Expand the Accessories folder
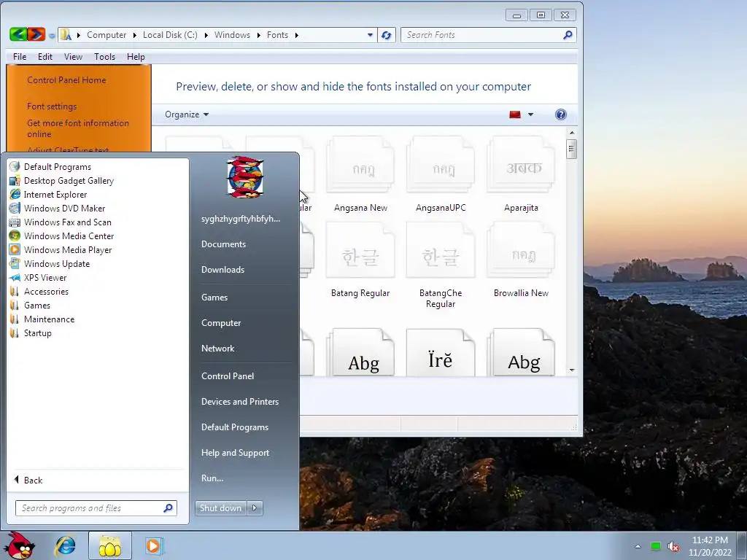The image size is (747, 560). (46, 291)
